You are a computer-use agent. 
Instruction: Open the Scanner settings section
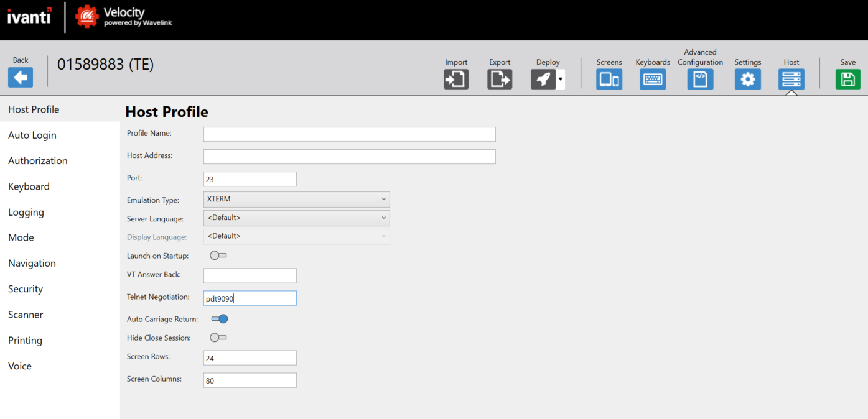pyautogui.click(x=26, y=315)
